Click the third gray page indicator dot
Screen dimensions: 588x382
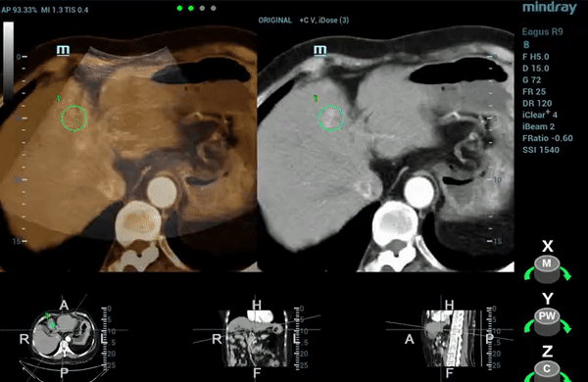(x=202, y=8)
